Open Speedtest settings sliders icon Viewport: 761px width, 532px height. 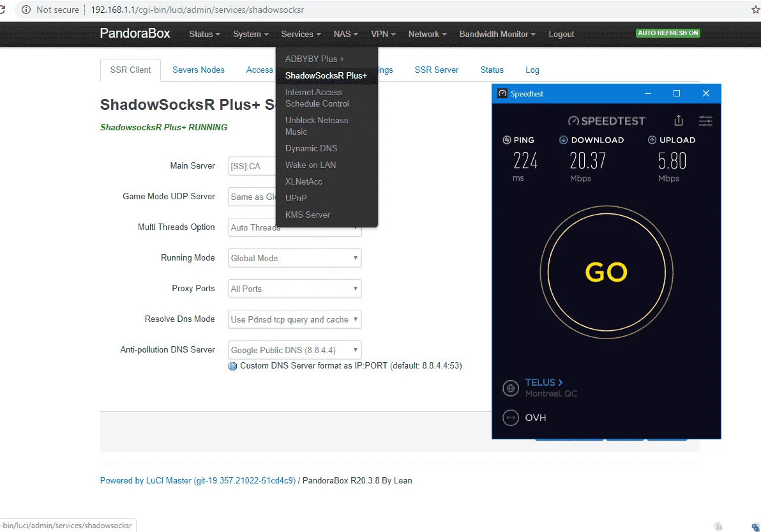(x=705, y=121)
